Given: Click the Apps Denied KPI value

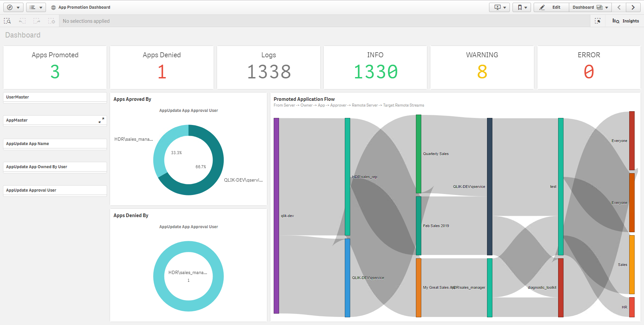Looking at the screenshot, I should pyautogui.click(x=162, y=72).
